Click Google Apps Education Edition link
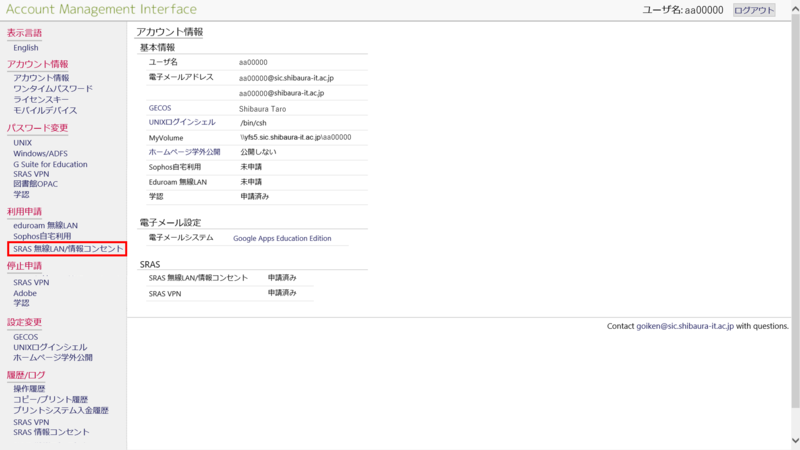 (282, 239)
